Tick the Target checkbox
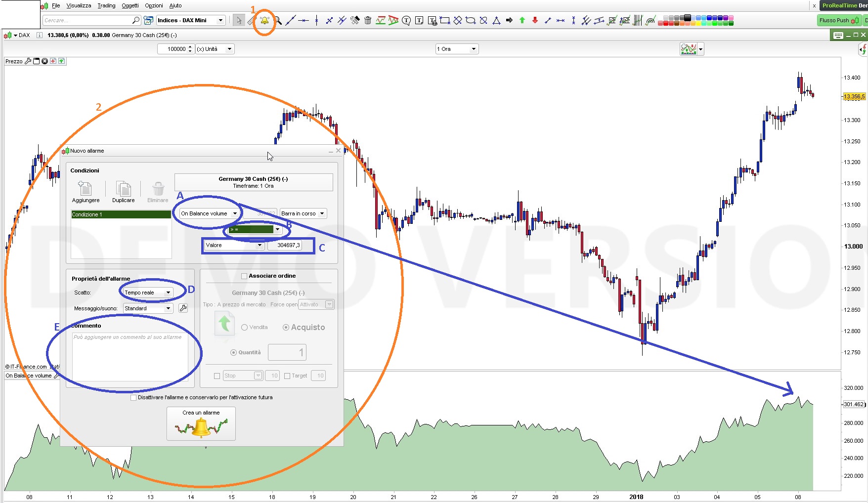The height and width of the screenshot is (503, 868). point(287,376)
